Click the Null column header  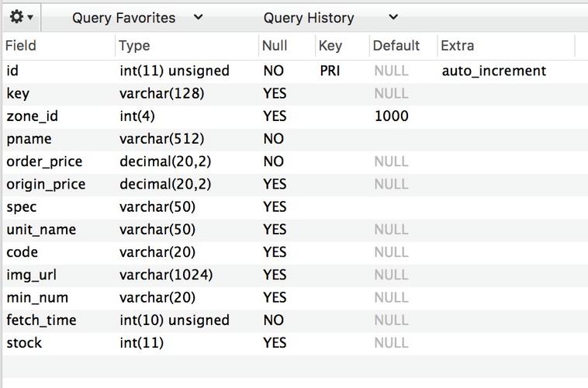coord(275,46)
